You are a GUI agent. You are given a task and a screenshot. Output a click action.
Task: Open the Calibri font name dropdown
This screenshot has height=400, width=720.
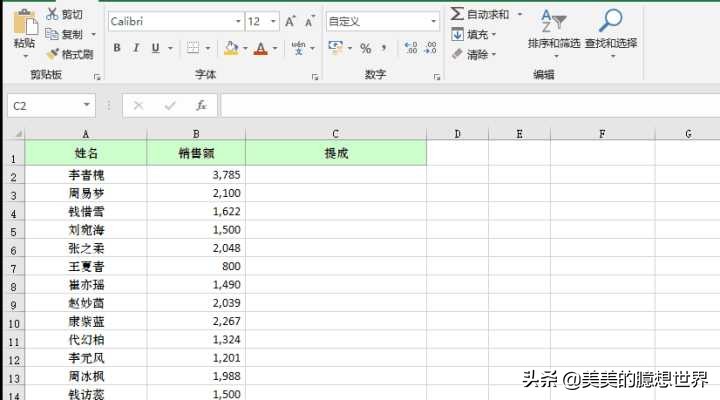238,21
